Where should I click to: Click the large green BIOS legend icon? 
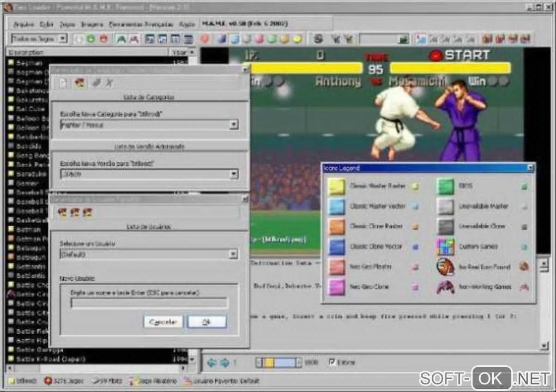(445, 186)
